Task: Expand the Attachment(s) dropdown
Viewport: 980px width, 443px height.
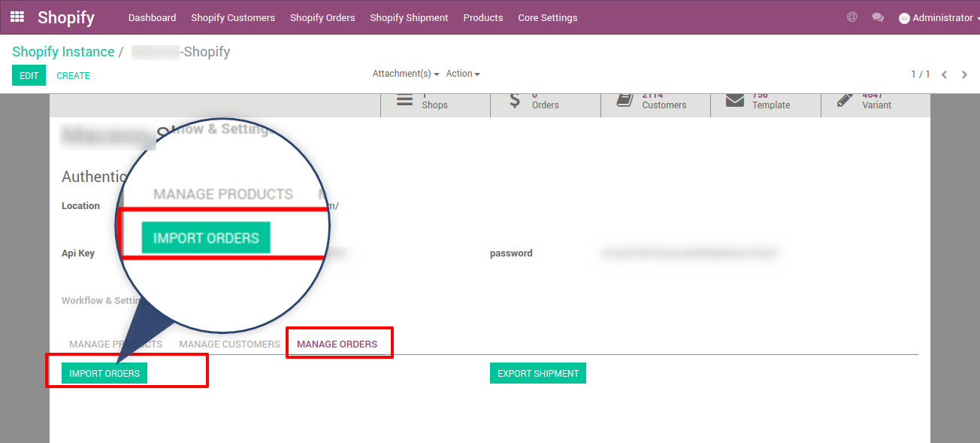Action: 406,74
